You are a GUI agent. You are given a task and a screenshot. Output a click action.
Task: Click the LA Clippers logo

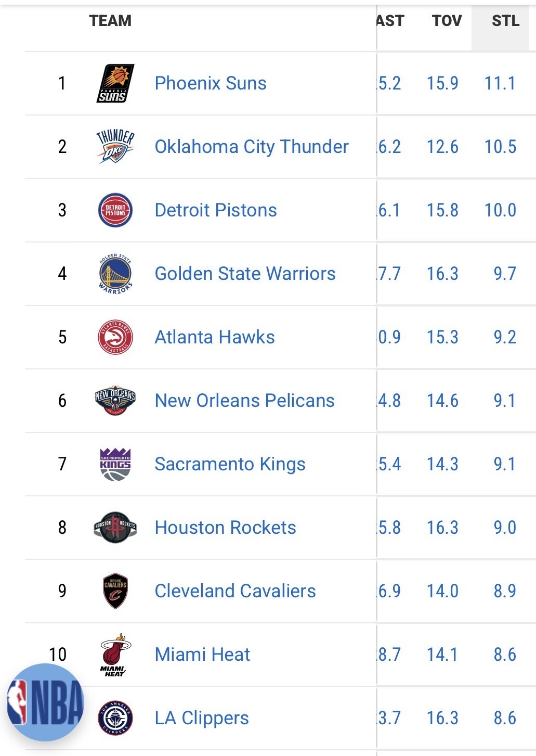pos(115,718)
